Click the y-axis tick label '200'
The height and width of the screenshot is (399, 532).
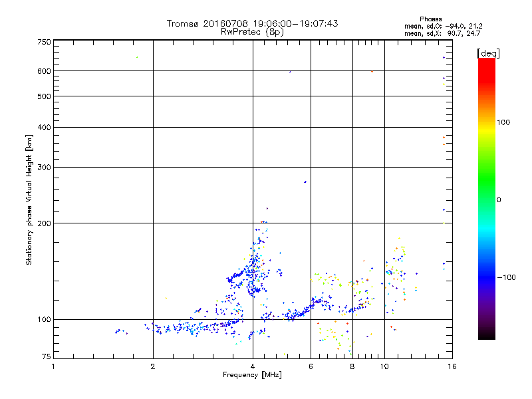(x=44, y=223)
